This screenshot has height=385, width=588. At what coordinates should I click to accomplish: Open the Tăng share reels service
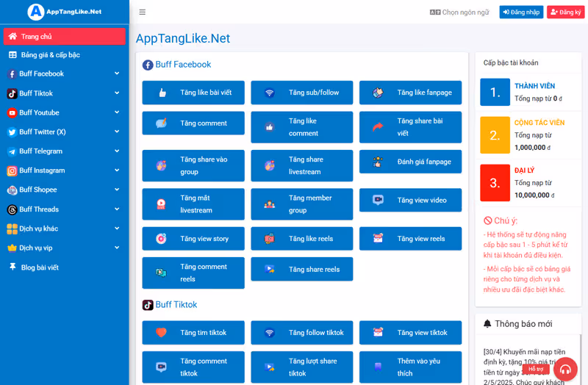coord(302,269)
